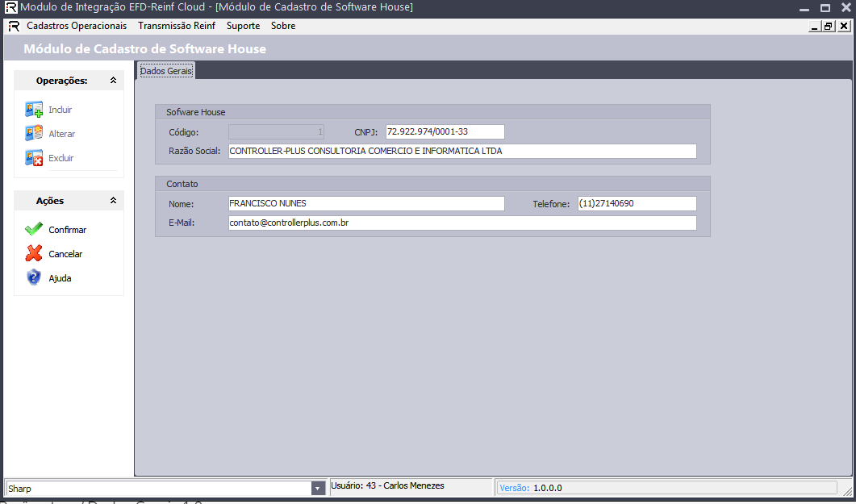The image size is (856, 504).
Task: Click the Módulo de Cadastro de Software House heading
Action: pos(144,49)
